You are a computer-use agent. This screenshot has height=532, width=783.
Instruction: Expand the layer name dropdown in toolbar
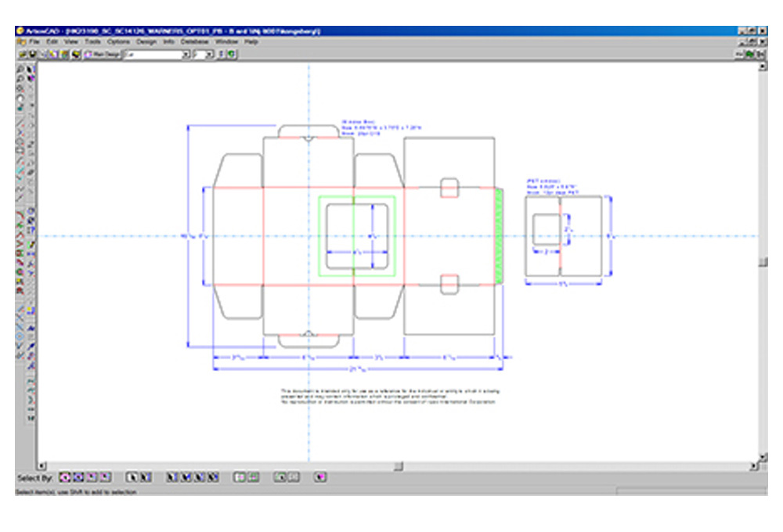(186, 55)
